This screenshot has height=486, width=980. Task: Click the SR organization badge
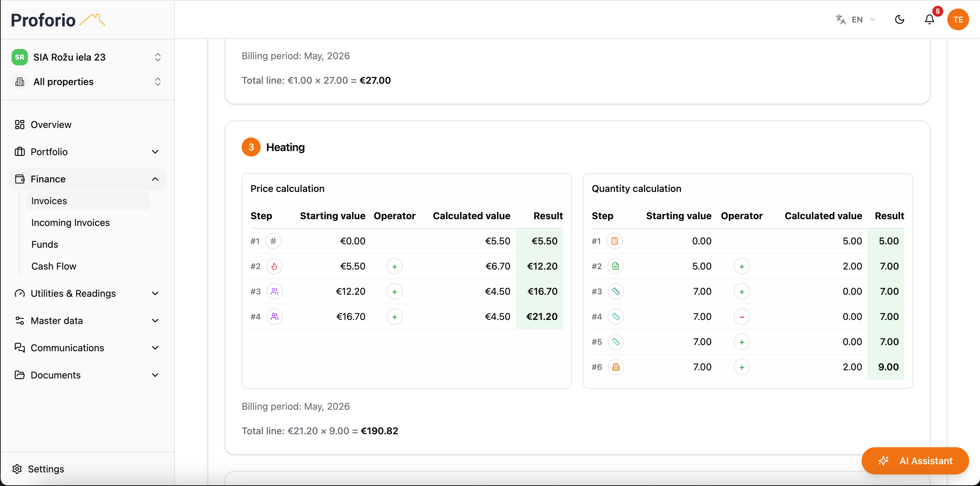click(x=20, y=57)
